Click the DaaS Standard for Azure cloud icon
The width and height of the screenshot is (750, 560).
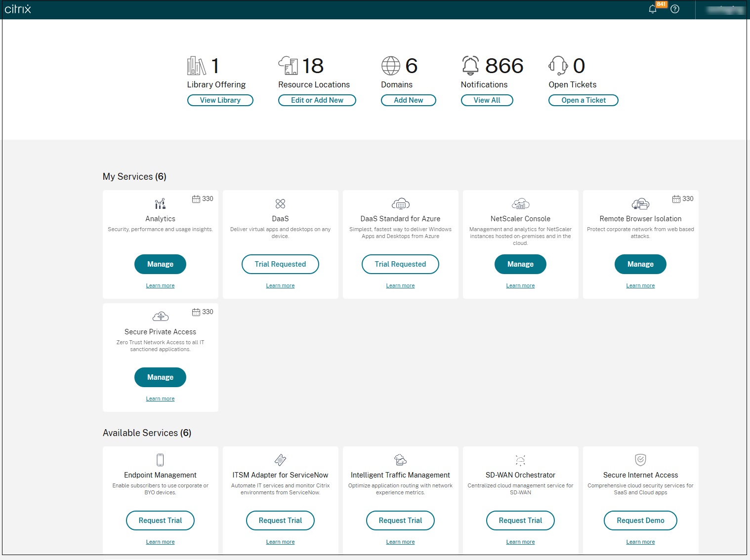coord(400,203)
